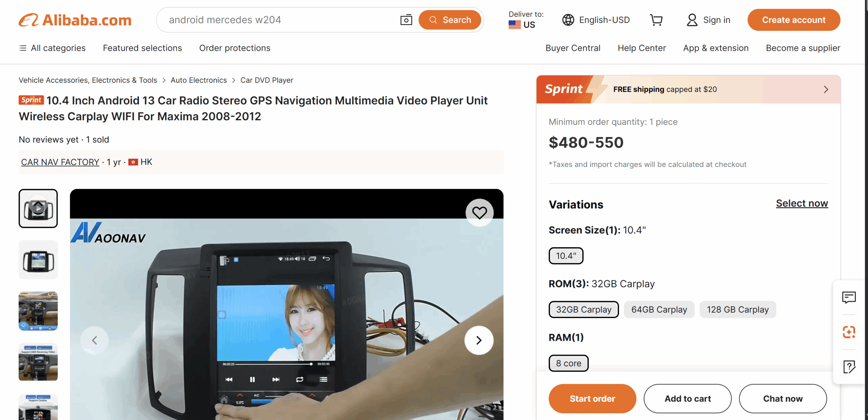Select the second product thumbnail image
The width and height of the screenshot is (868, 420).
(x=38, y=260)
